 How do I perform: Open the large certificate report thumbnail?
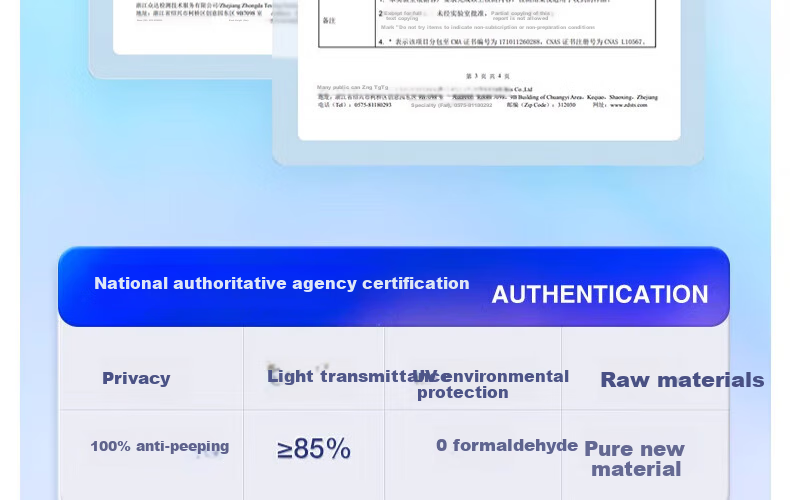[489, 71]
